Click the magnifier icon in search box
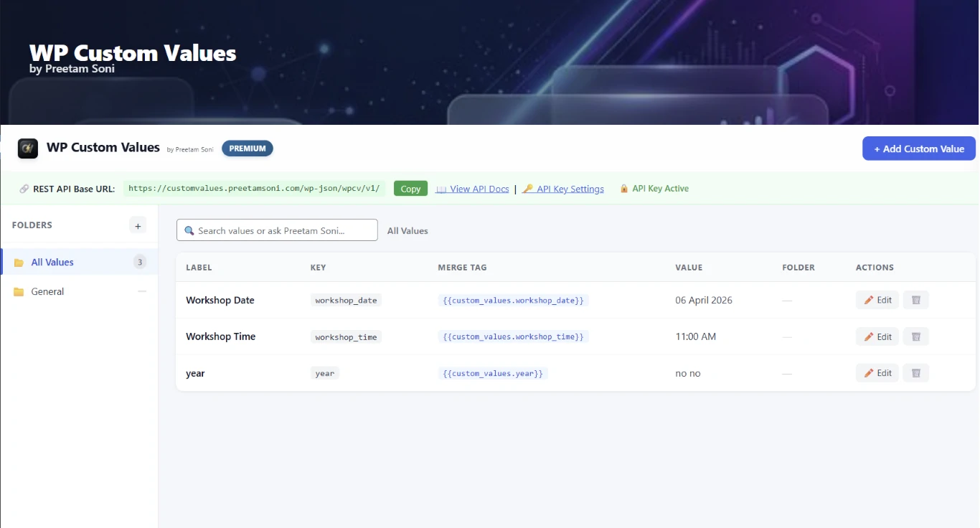Viewport: 980px width, 528px height. click(189, 231)
